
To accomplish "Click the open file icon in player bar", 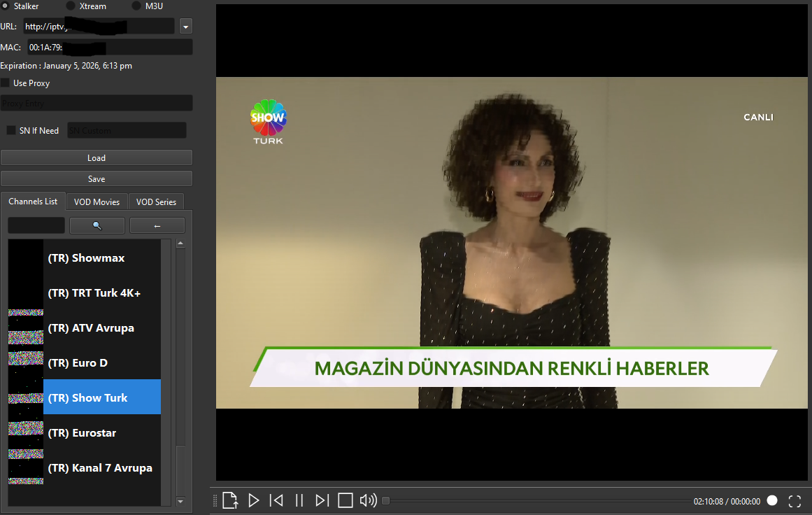I will tap(230, 500).
